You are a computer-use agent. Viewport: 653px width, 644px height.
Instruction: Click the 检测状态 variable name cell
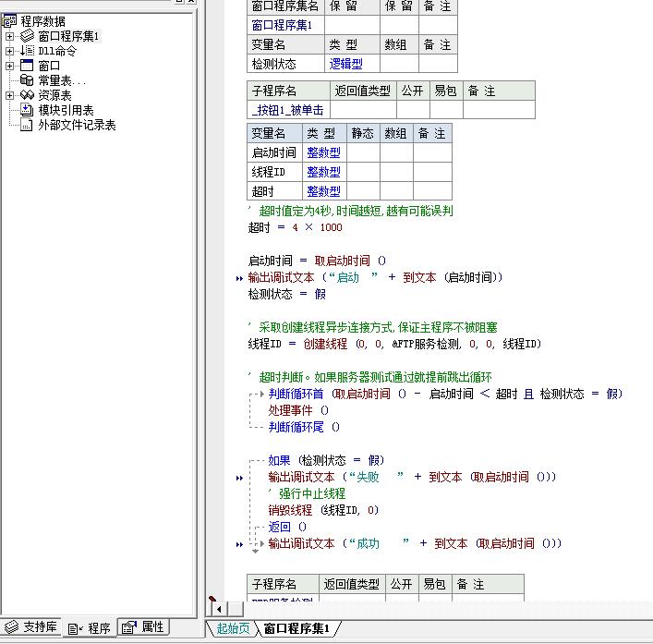click(x=285, y=64)
